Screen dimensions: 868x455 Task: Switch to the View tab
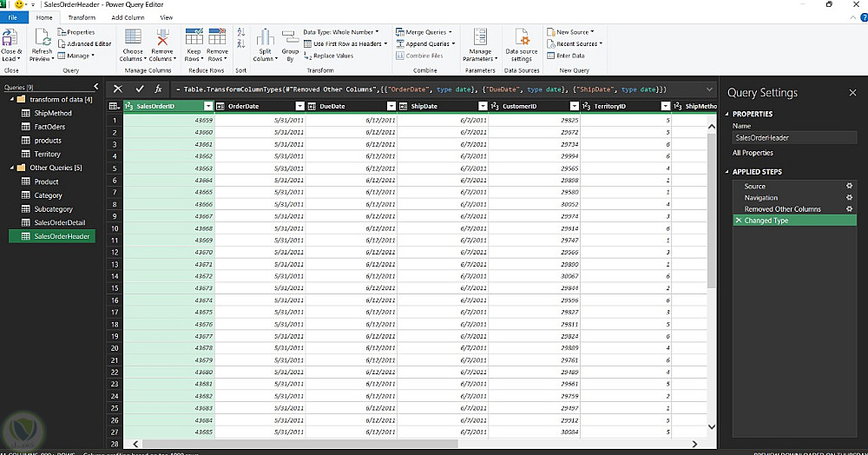click(166, 17)
